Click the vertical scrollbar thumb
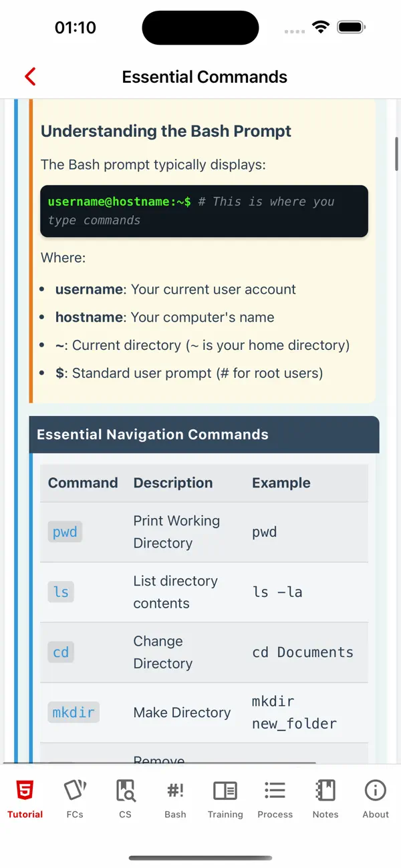Screen dimensions: 401x868 point(397,154)
